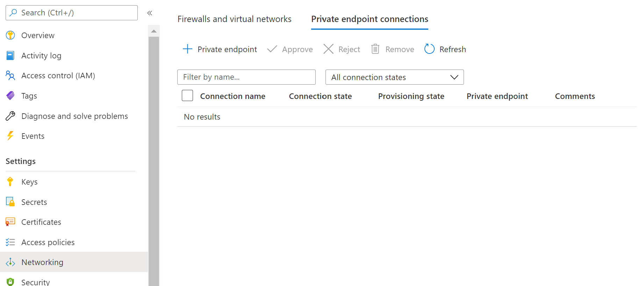This screenshot has width=644, height=286.
Task: Open Access policies via checklist icon
Action: [10, 242]
